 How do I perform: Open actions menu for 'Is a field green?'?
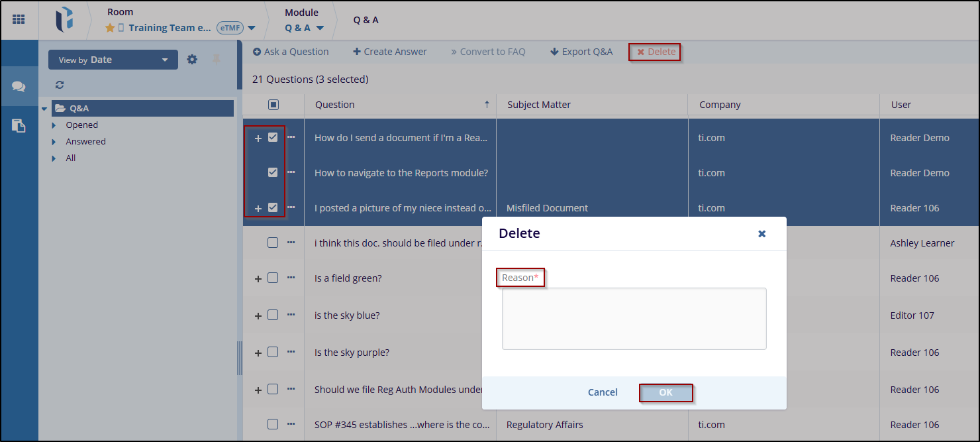291,278
